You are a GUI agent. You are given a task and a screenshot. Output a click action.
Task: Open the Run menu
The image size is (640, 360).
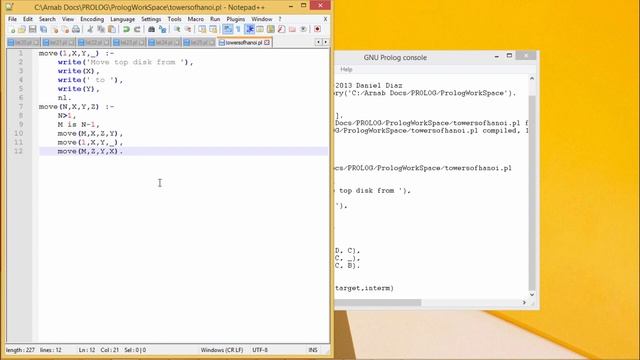tap(215, 19)
